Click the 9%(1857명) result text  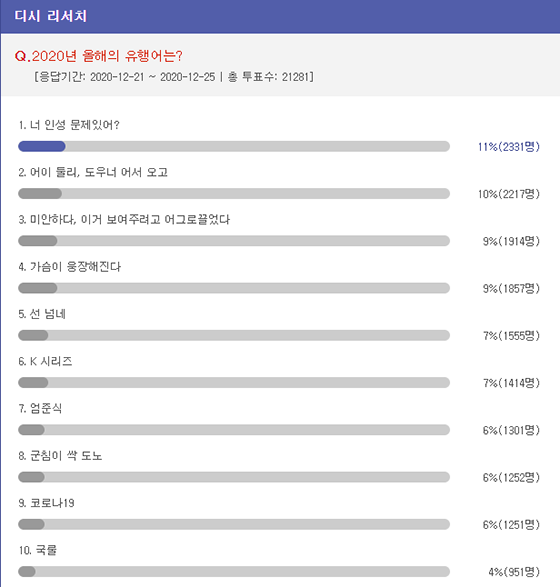tap(511, 289)
